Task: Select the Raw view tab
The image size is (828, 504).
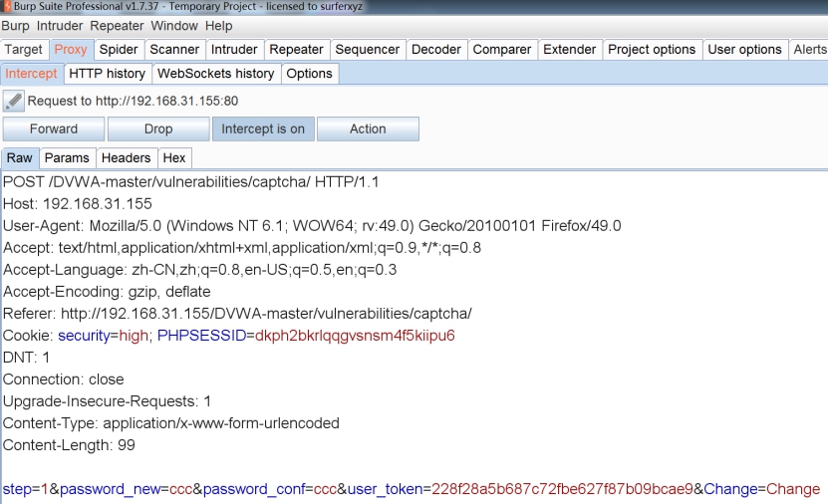Action: [x=20, y=157]
